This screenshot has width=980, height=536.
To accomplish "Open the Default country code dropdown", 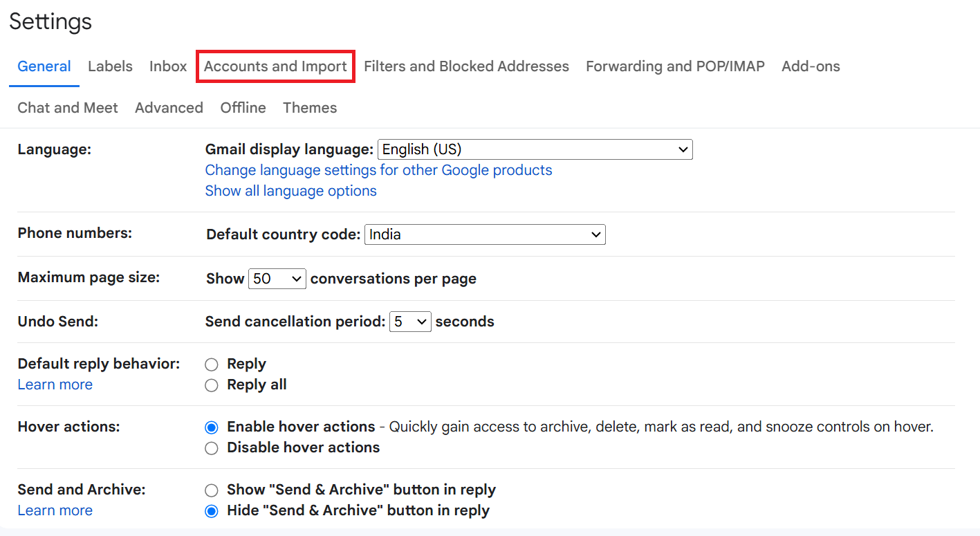I will coord(485,234).
